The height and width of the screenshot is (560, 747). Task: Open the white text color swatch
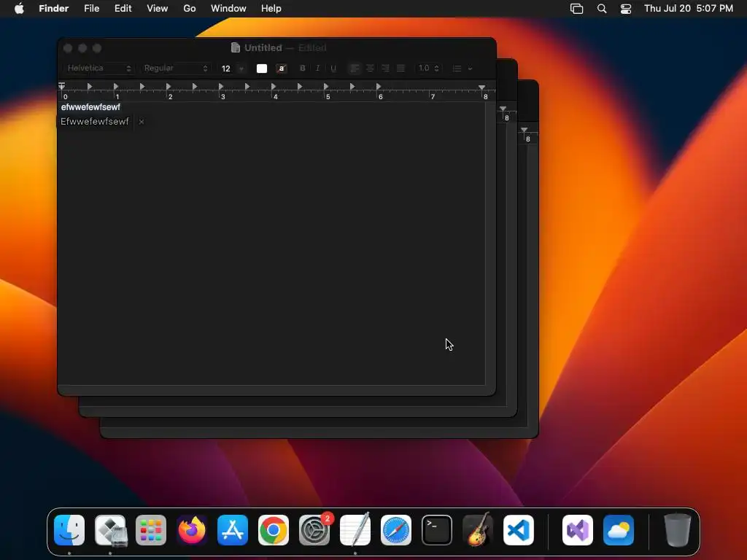[262, 69]
